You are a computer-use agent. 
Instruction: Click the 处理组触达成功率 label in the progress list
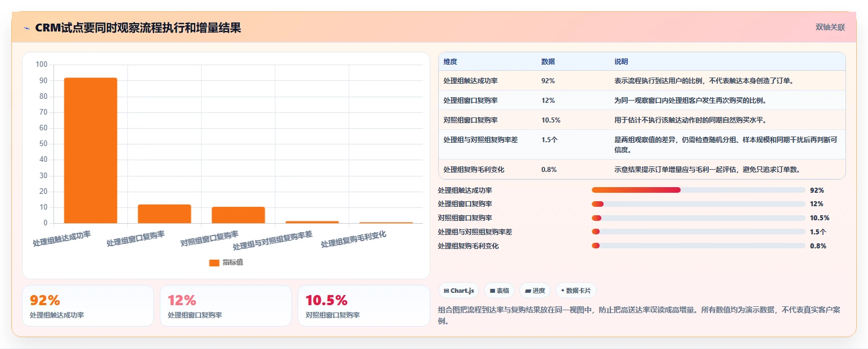(x=465, y=191)
